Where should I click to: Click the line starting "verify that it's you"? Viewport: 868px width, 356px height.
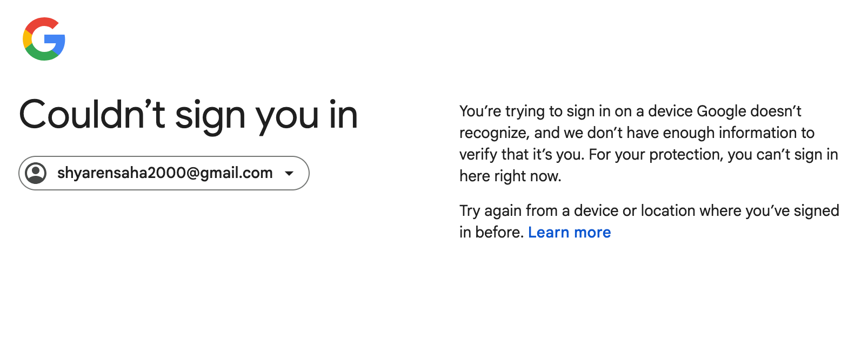click(649, 155)
